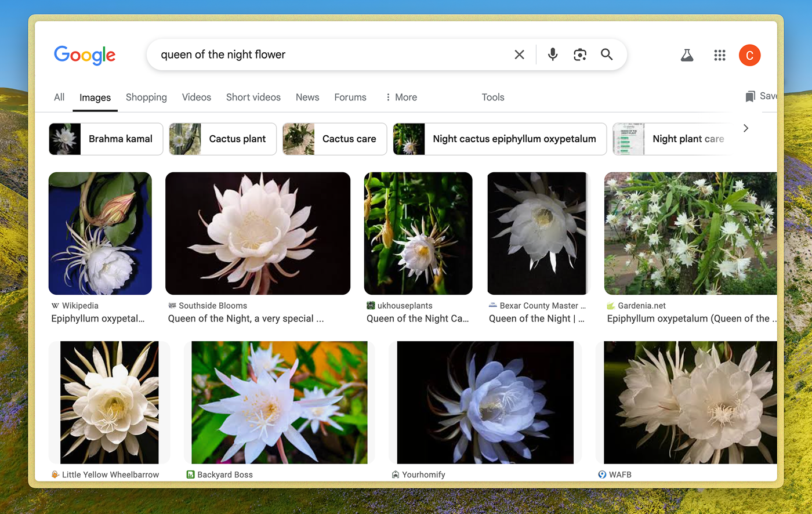Click the Backyard Boss favicon

click(190, 475)
